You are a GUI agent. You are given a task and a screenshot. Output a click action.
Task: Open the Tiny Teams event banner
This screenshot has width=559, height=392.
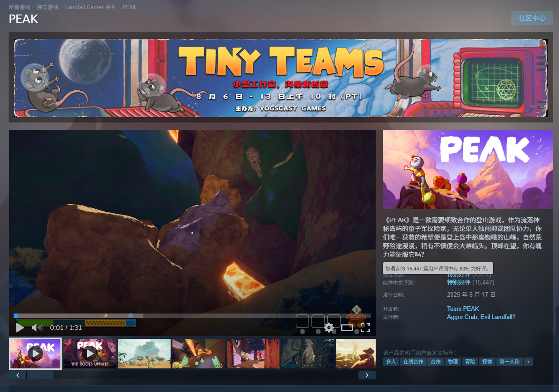coord(281,78)
